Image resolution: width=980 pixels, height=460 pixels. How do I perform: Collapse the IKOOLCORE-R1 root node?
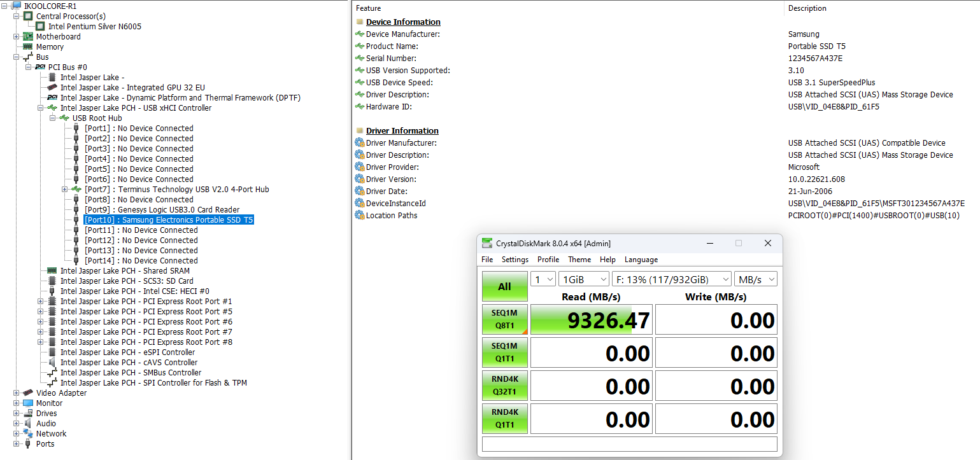tap(5, 6)
